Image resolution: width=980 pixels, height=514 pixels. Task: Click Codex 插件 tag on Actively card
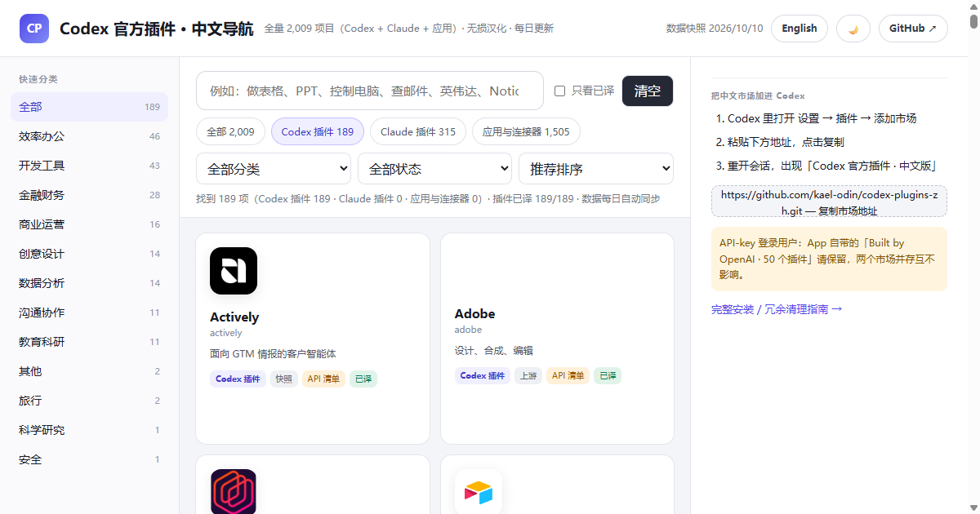click(x=238, y=379)
